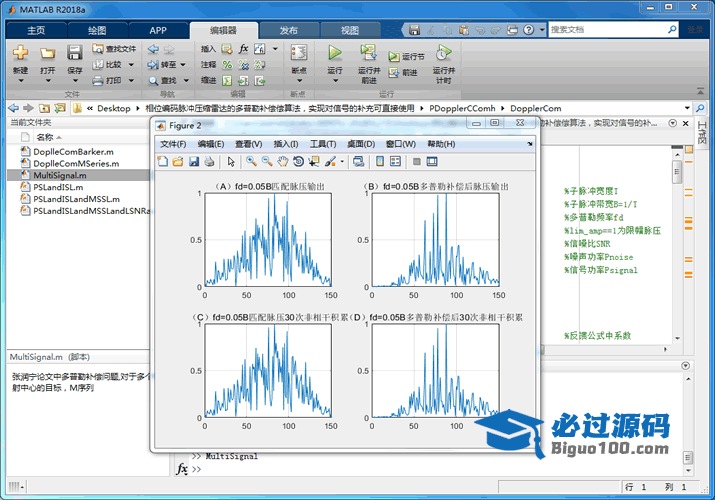
Task: Click Print icon in Figure 2 toolbar
Action: 209,161
